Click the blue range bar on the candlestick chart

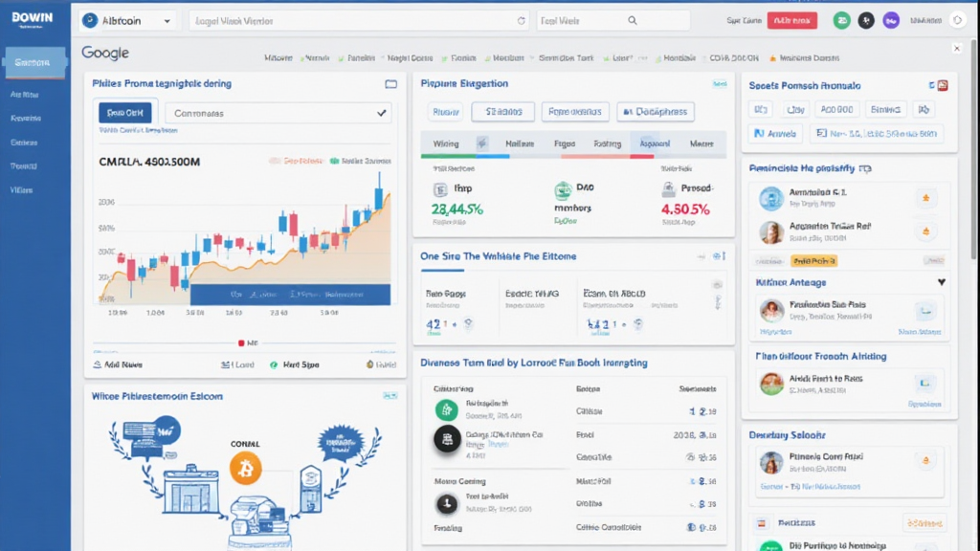[x=290, y=295]
